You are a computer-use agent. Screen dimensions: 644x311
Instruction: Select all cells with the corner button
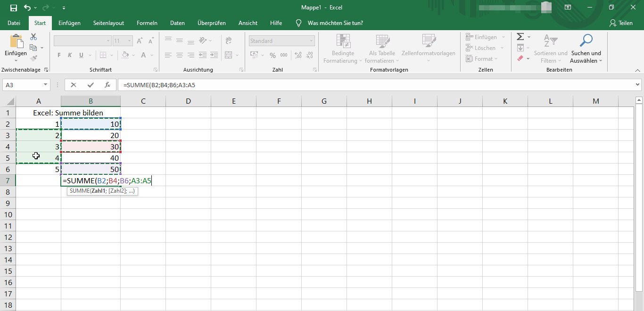[x=8, y=101]
